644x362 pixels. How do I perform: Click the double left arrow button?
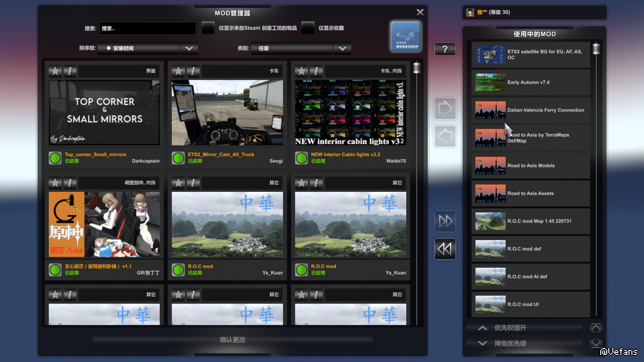click(445, 249)
